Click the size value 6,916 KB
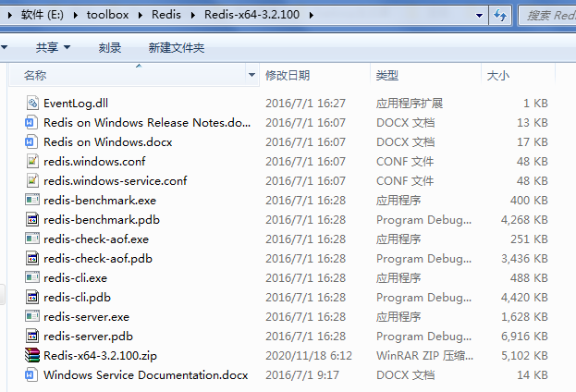Image resolution: width=576 pixels, height=392 pixels. pyautogui.click(x=524, y=337)
